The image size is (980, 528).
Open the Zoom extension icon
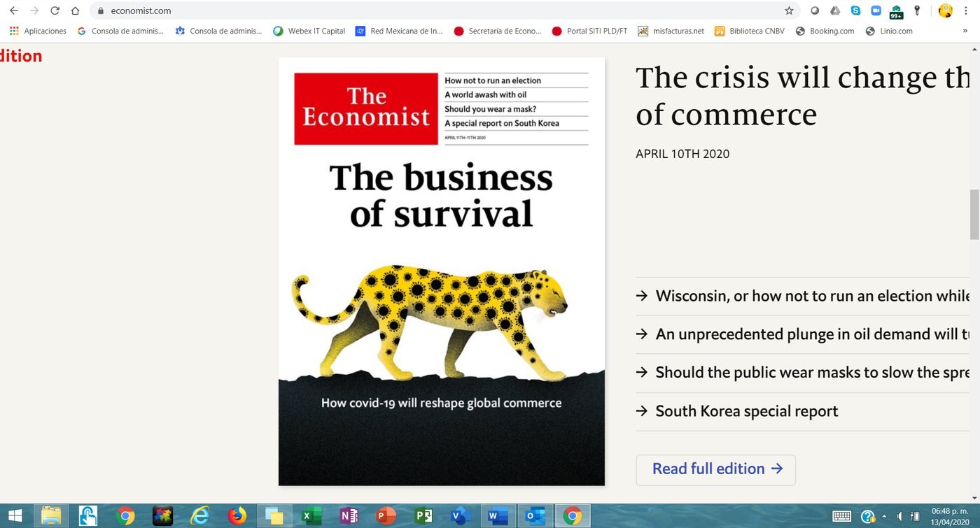[x=876, y=10]
